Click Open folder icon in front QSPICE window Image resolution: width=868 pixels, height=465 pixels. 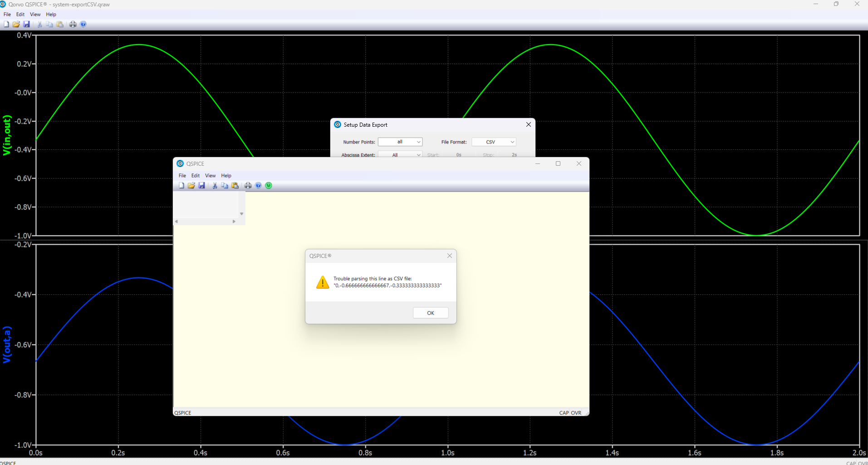tap(191, 185)
